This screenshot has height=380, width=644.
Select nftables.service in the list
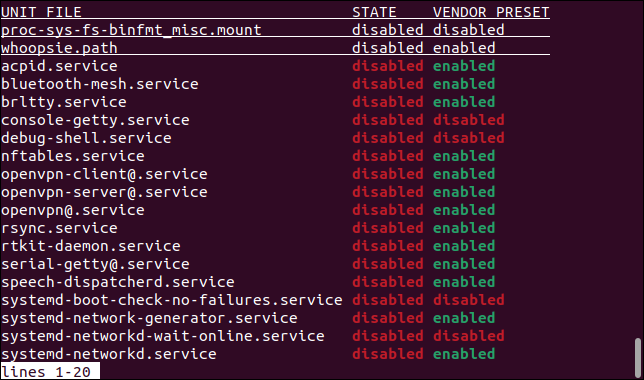coord(73,156)
